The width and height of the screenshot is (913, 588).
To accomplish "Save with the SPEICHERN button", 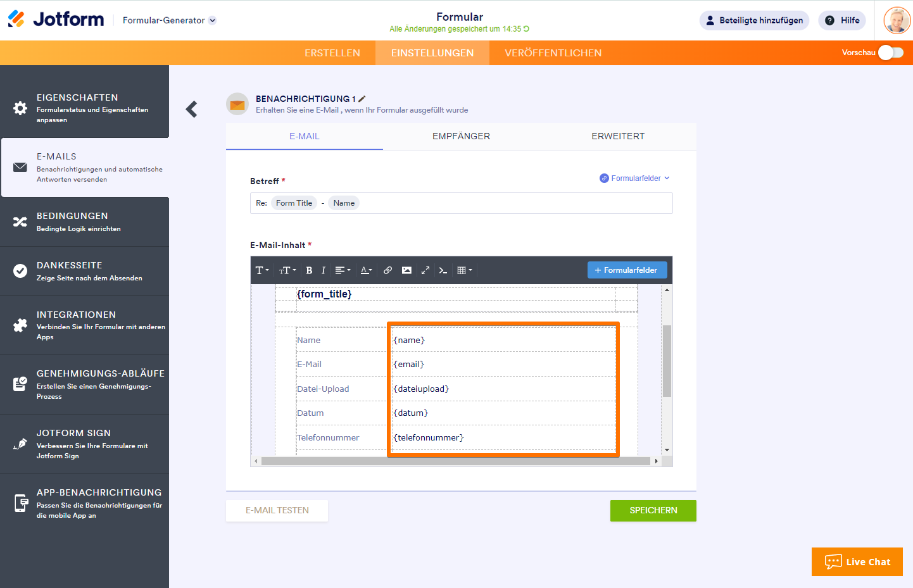I will tap(653, 511).
